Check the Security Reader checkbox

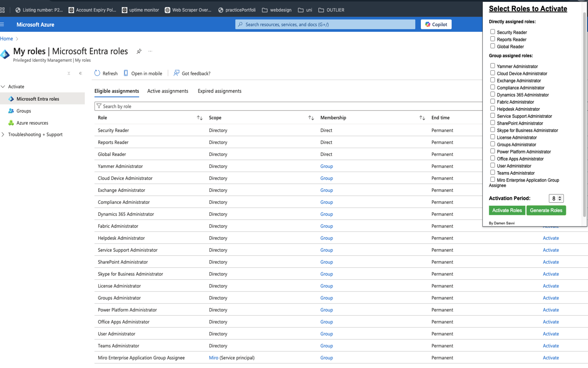(x=492, y=32)
